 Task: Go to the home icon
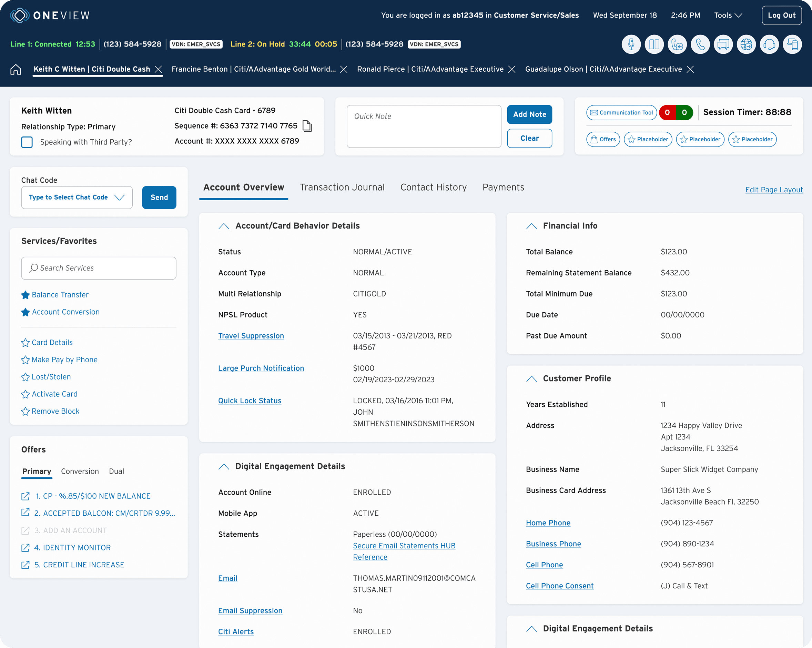click(16, 69)
